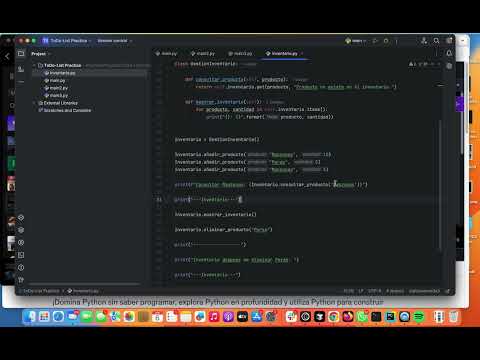Collapse the ToDo-List Practice project folder
480x360 pixels.
[x=34, y=65]
